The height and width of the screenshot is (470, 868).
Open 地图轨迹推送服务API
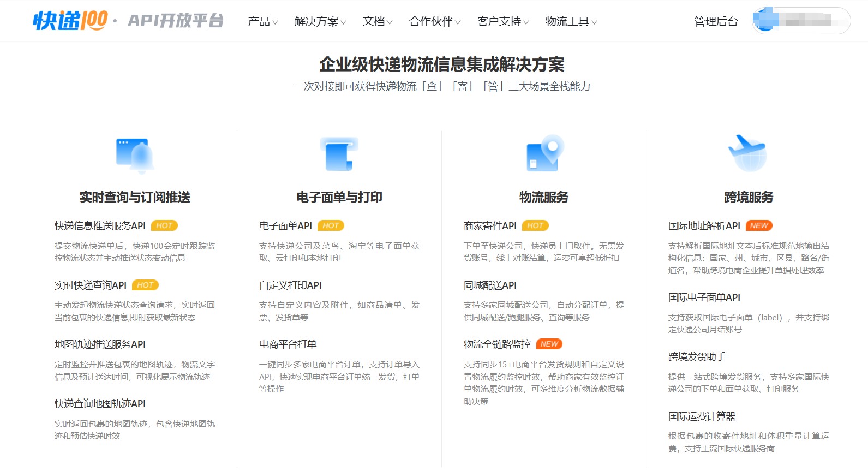[x=100, y=344]
